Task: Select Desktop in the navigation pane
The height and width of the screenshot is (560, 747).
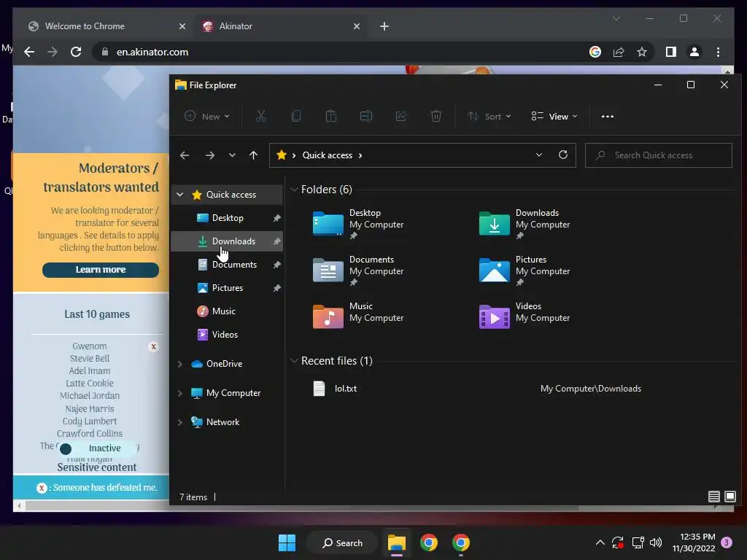Action: [x=228, y=217]
